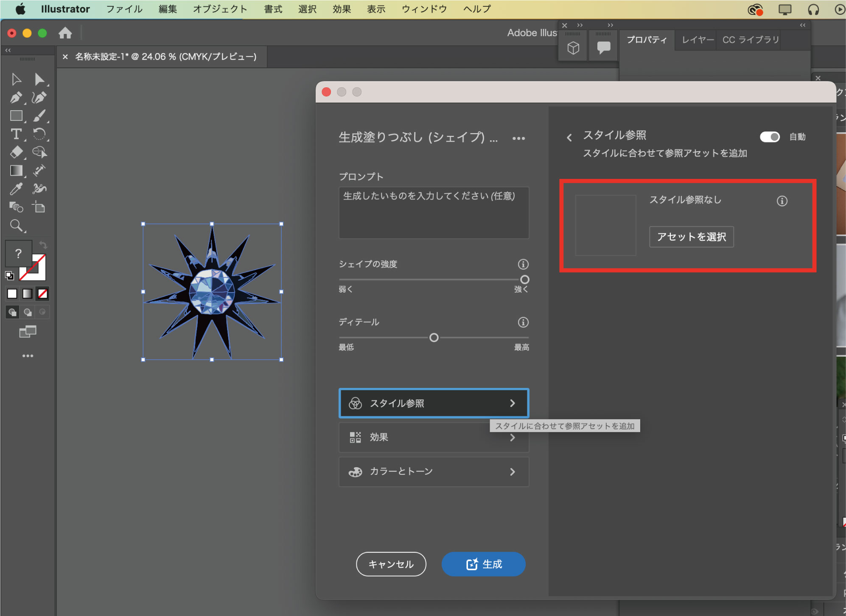Image resolution: width=846 pixels, height=616 pixels.
Task: Click the Eraser tool
Action: point(16,152)
